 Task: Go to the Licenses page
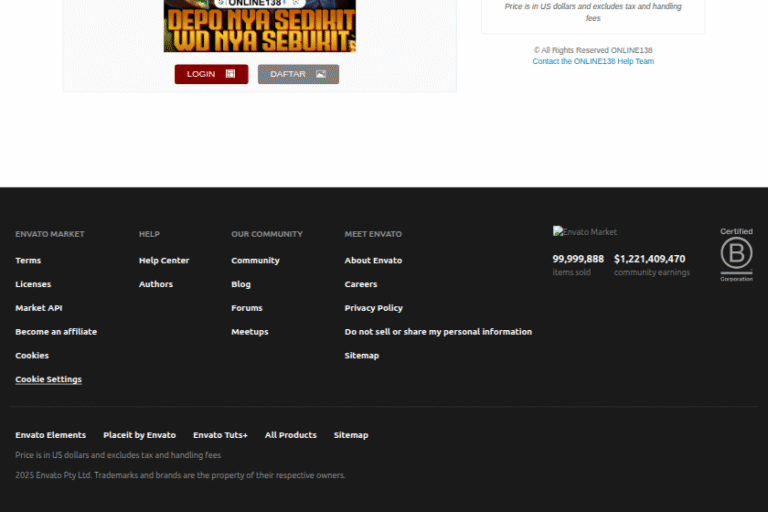click(33, 285)
